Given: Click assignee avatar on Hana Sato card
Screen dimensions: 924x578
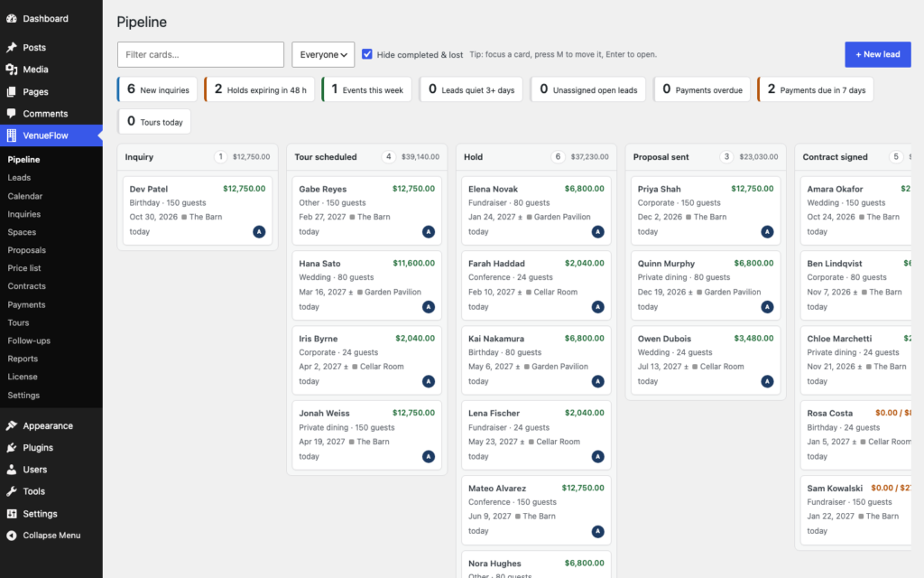Looking at the screenshot, I should pos(429,307).
